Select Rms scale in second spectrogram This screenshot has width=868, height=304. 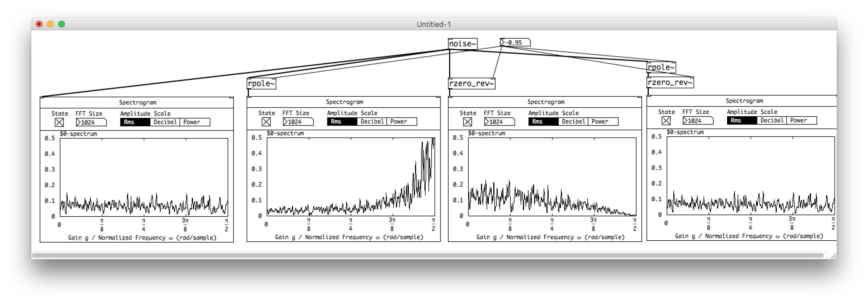(x=342, y=122)
